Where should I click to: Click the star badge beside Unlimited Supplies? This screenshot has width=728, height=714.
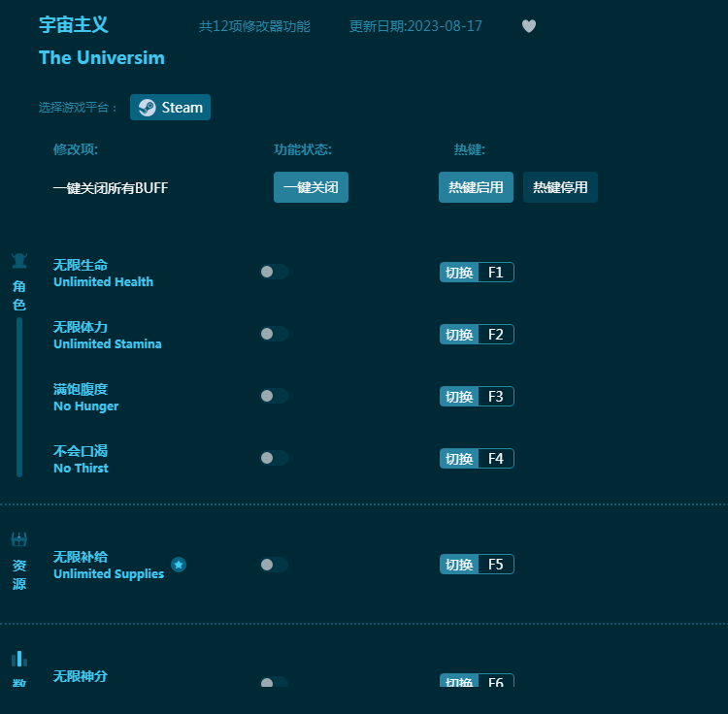click(x=179, y=565)
